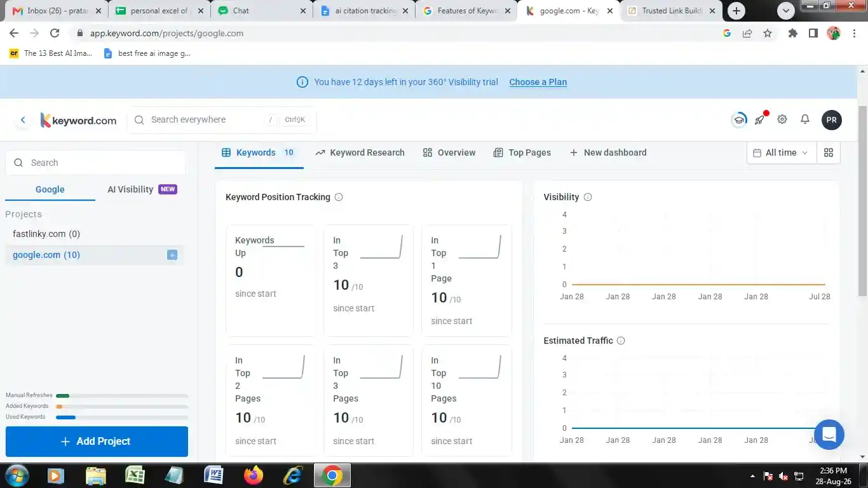The height and width of the screenshot is (488, 868).
Task: Switch to the Inbox (26) Gmail tab
Action: coord(56,11)
